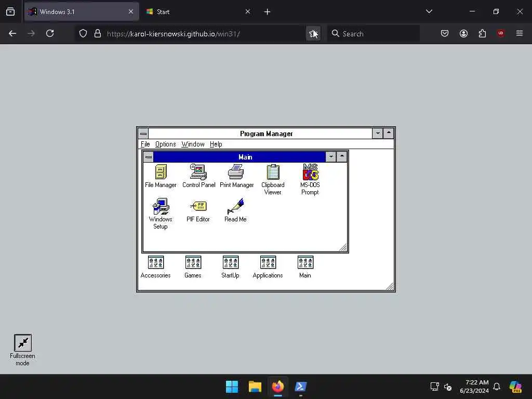Open PowerShell from the taskbar
Image resolution: width=532 pixels, height=399 pixels.
(301, 387)
